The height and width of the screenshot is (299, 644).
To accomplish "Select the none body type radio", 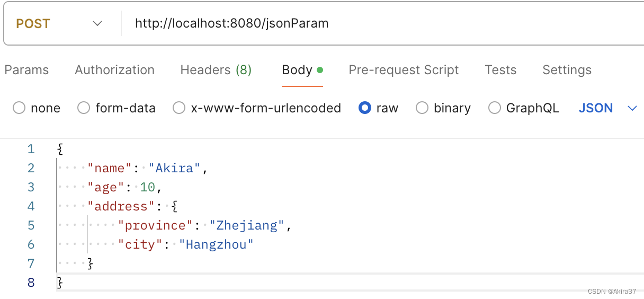I will point(19,108).
